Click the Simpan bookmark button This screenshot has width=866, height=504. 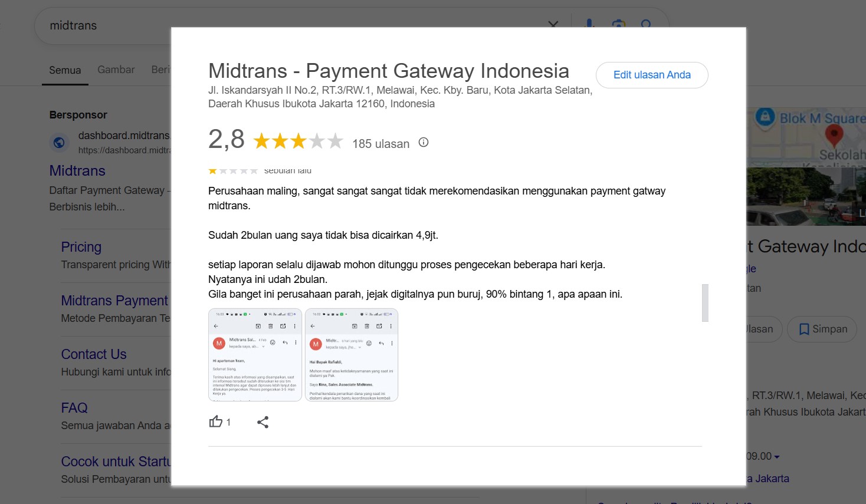point(822,329)
